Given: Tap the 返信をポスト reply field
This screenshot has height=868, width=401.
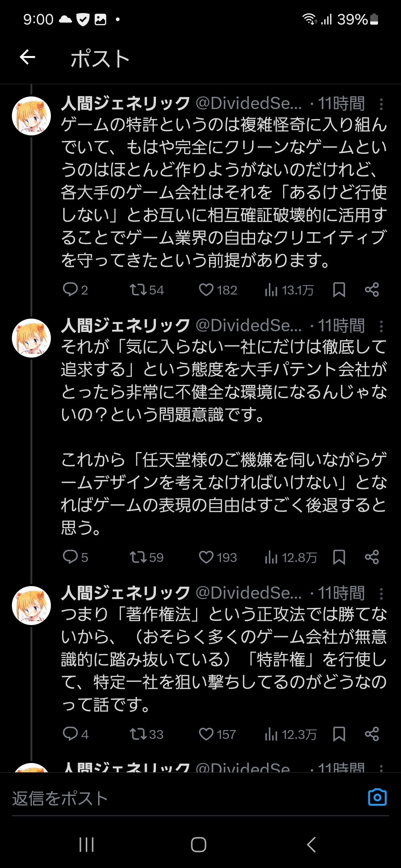Looking at the screenshot, I should coord(186,798).
